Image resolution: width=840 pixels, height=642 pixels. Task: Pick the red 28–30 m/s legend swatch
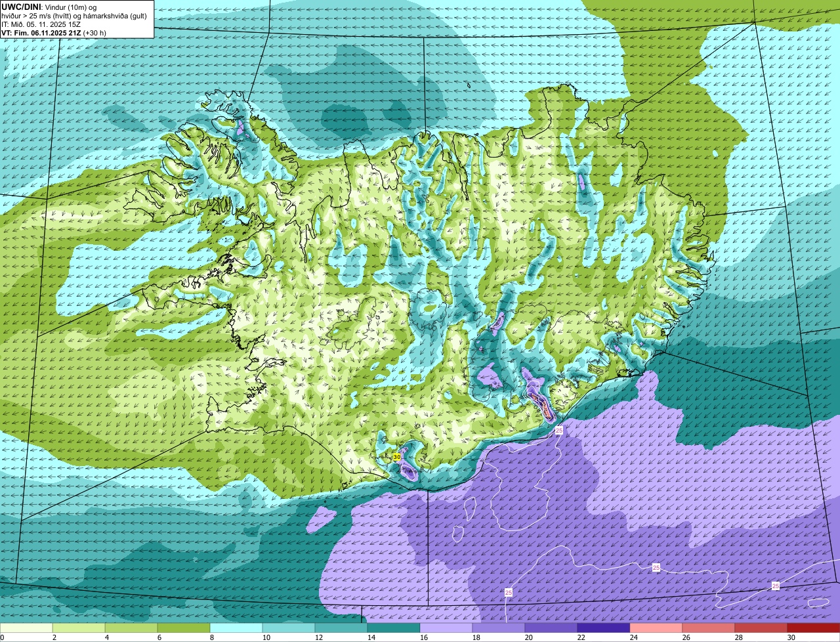pyautogui.click(x=761, y=628)
